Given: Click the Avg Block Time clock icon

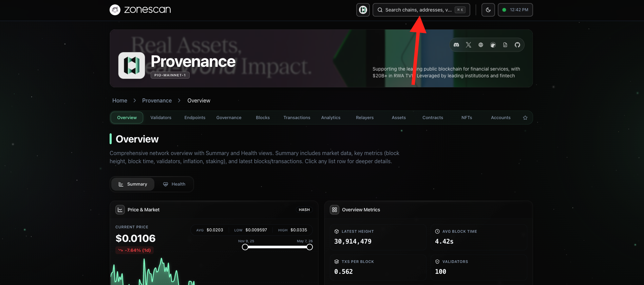Looking at the screenshot, I should pos(437,231).
